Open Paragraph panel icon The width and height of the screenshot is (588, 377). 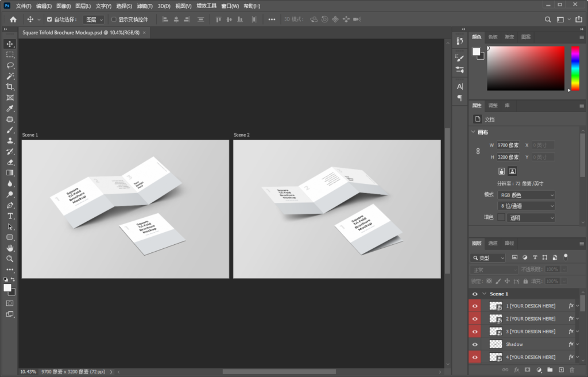pyautogui.click(x=460, y=98)
